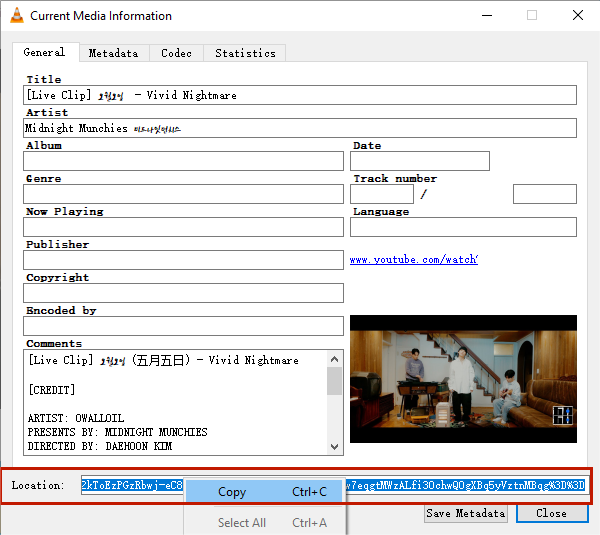Click the Save Metadata button
This screenshot has height=535, width=600.
(466, 513)
